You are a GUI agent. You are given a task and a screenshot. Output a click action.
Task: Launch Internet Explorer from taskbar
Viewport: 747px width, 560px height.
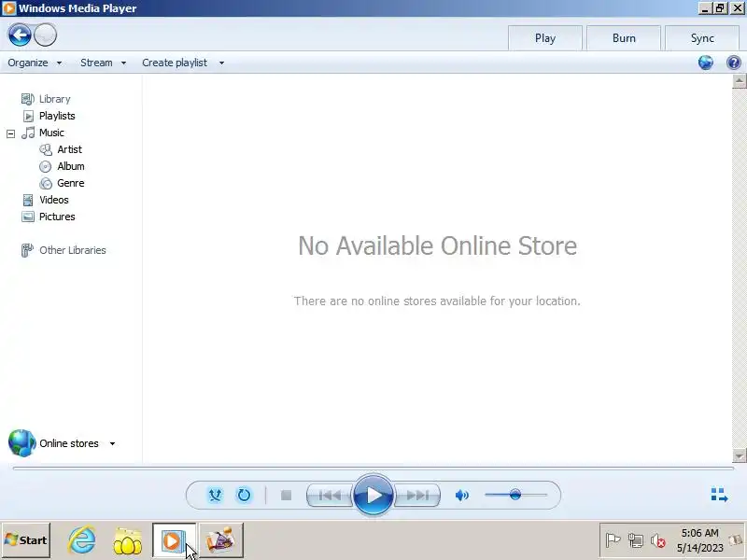tap(81, 540)
